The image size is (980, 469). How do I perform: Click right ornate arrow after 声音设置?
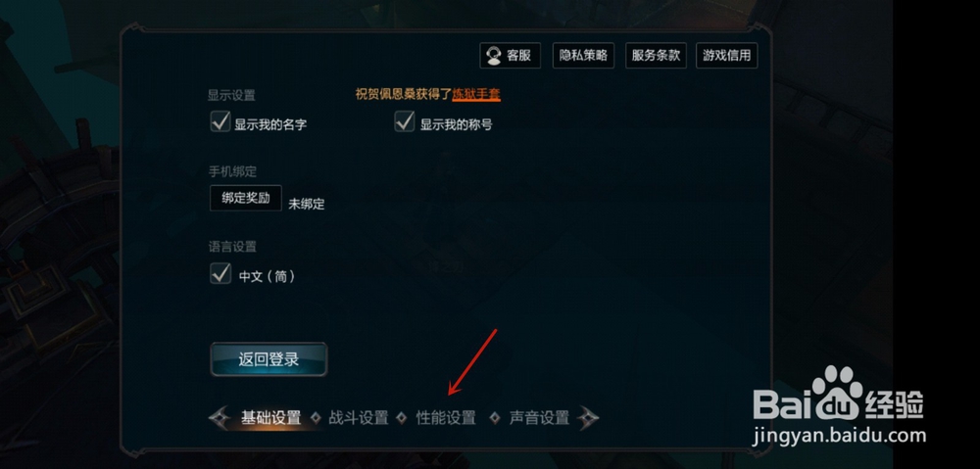[x=587, y=418]
